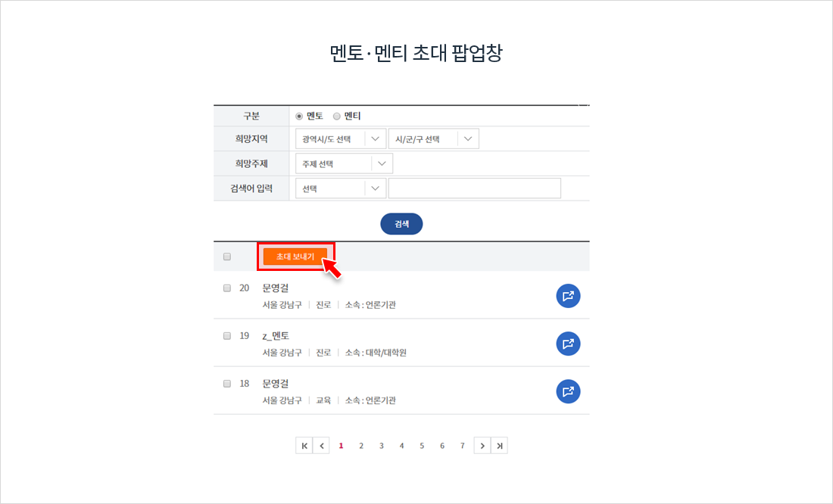Open the 광역시/도 선택 dropdown
The width and height of the screenshot is (833, 504).
(x=341, y=139)
